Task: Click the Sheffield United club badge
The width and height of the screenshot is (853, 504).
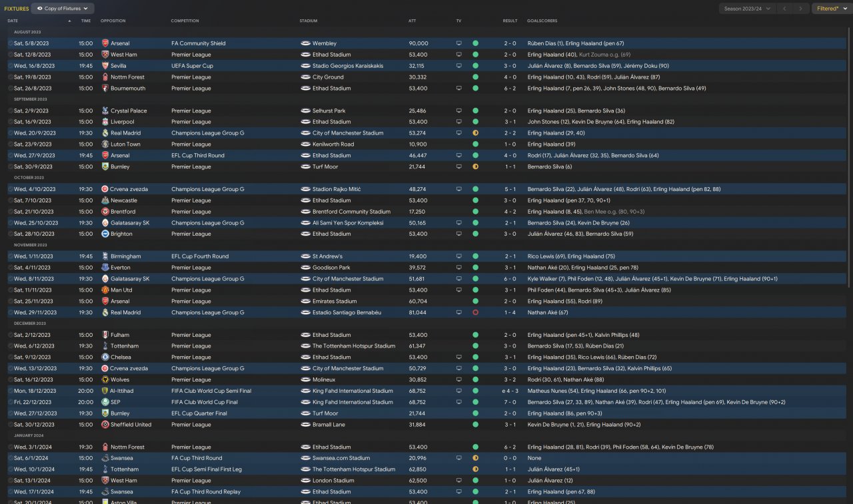Action: 105,425
